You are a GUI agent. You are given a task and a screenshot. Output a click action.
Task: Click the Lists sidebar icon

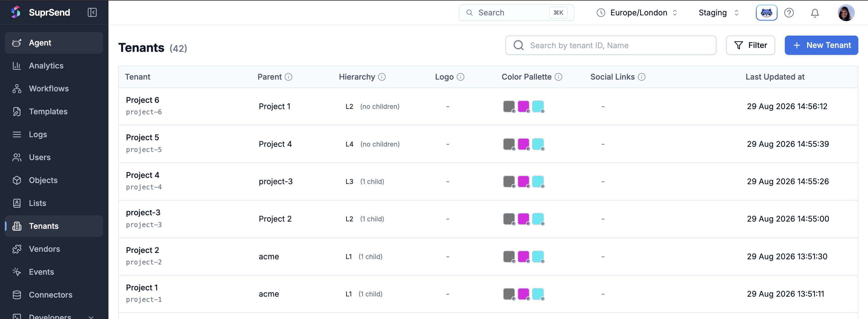coord(17,203)
